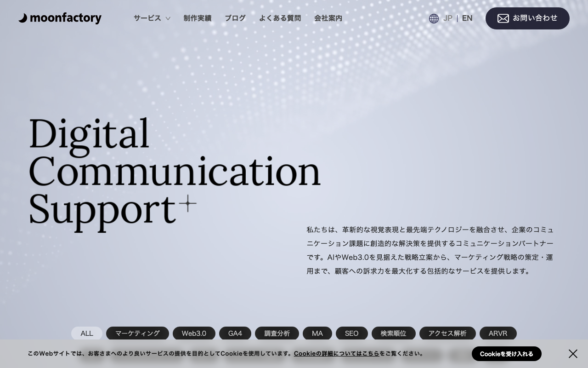The height and width of the screenshot is (368, 588).
Task: Open the 会社案内 menu item
Action: coord(328,18)
